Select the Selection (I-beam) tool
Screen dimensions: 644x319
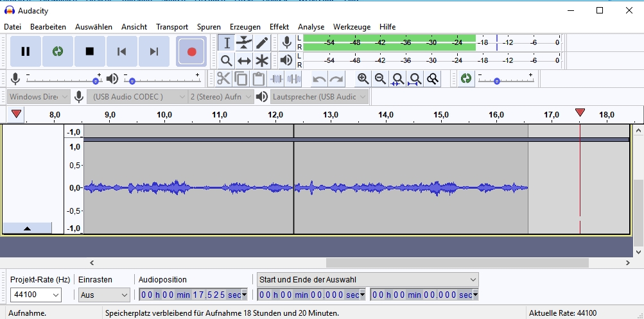pyautogui.click(x=226, y=43)
